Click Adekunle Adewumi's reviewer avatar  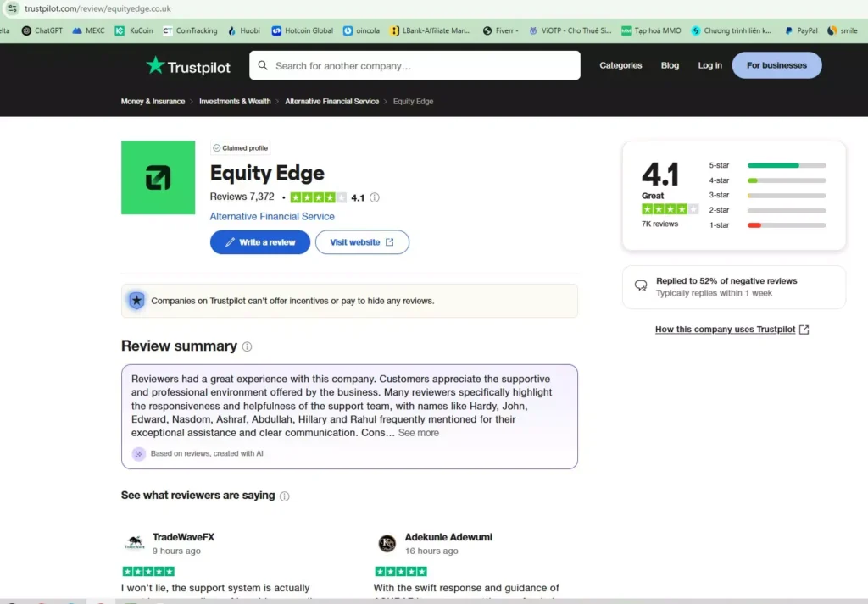tap(387, 543)
